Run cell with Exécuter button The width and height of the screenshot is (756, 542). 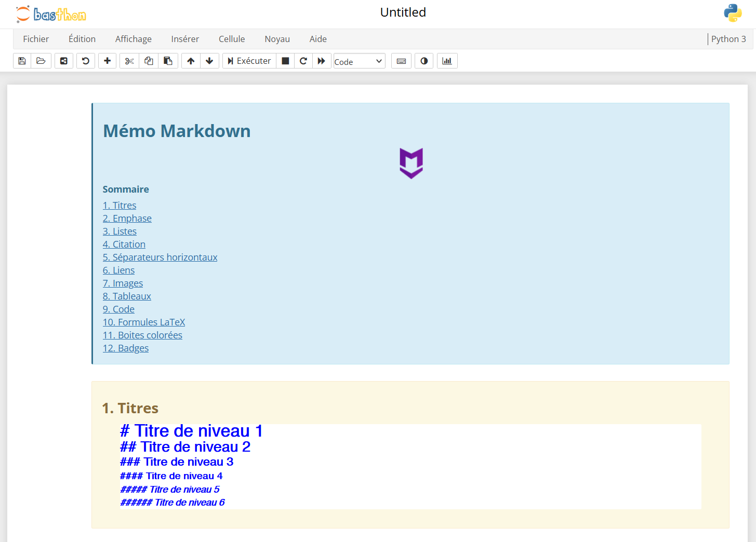(249, 61)
